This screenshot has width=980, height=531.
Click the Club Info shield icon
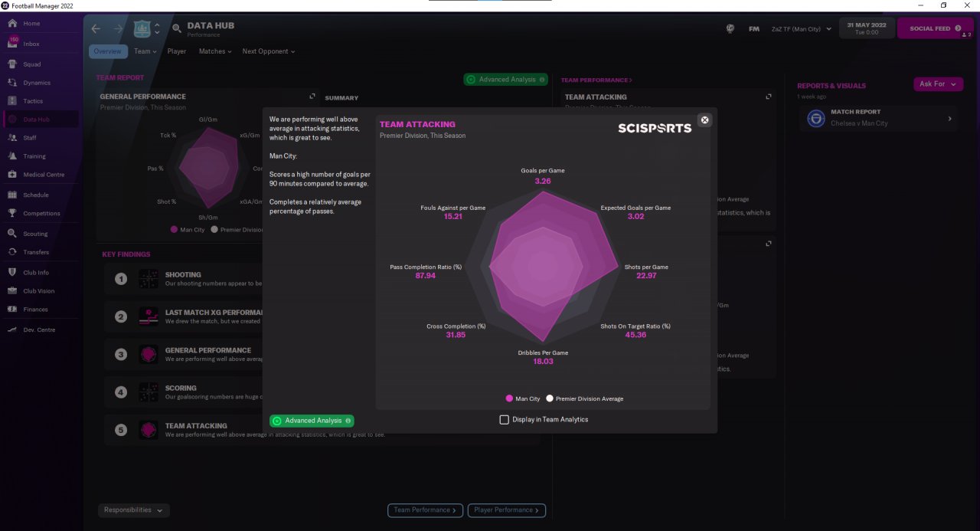pyautogui.click(x=12, y=273)
